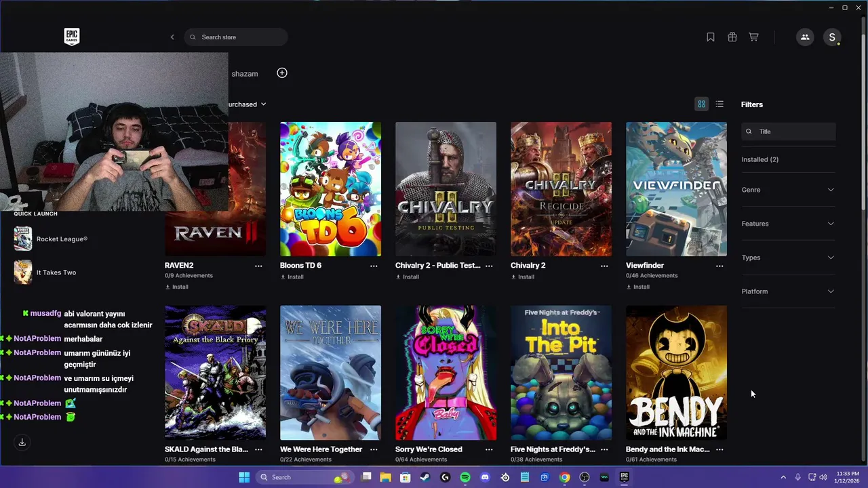Open the wishlist bookmark icon
This screenshot has width=868, height=488.
tap(711, 37)
